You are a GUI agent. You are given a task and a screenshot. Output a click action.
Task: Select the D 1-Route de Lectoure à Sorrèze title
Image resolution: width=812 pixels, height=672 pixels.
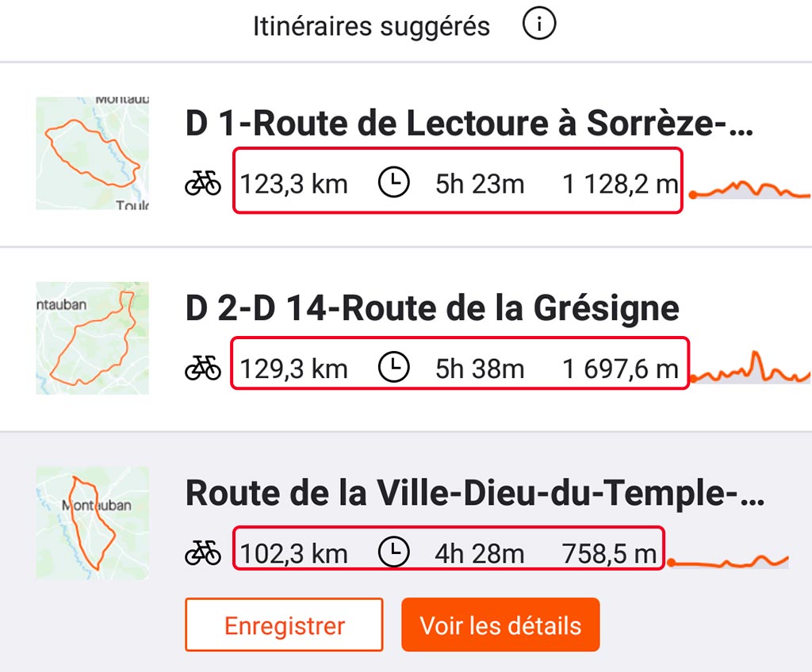(469, 123)
